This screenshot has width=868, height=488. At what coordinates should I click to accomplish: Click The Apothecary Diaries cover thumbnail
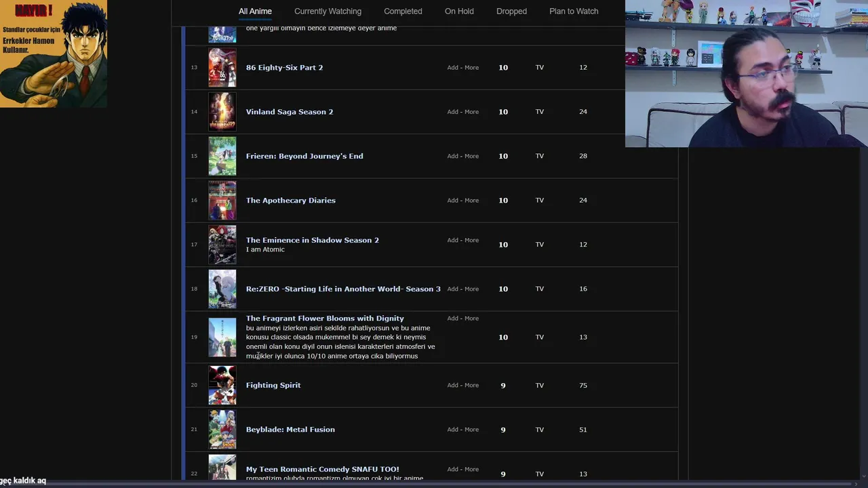pyautogui.click(x=222, y=200)
